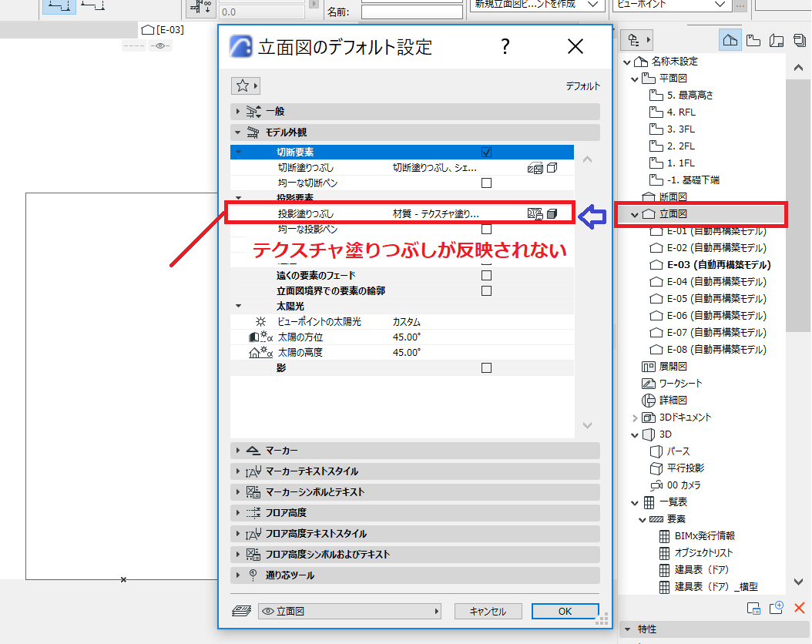Click the wireframe cube icon in 切断塗りつぶし row

click(552, 168)
